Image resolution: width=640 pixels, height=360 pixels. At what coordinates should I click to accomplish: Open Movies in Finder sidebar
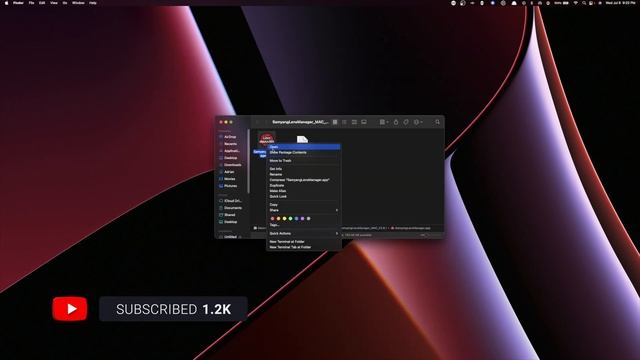pos(230,179)
